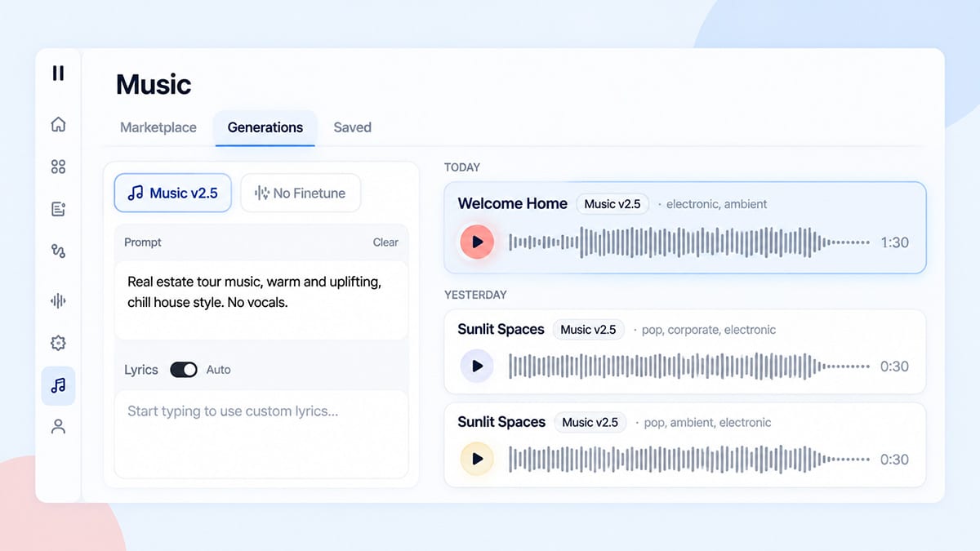Image resolution: width=980 pixels, height=551 pixels.
Task: Click the YESTERDAY section heading
Action: tap(475, 295)
